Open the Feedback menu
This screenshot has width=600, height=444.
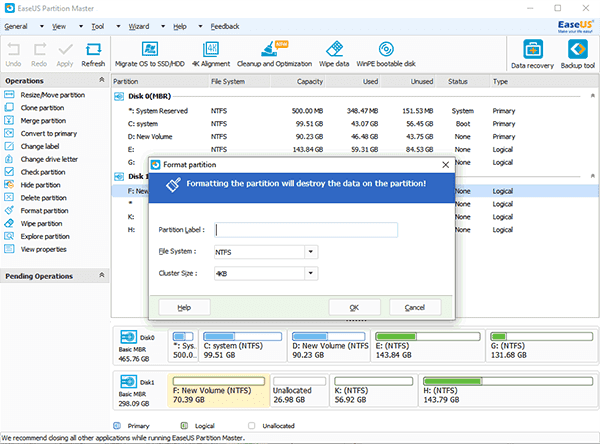(225, 26)
